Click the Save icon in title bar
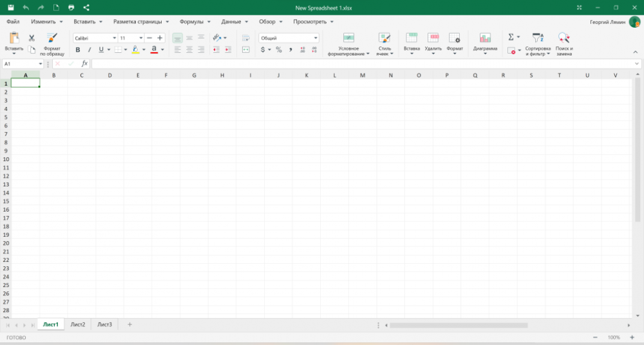Image resolution: width=644 pixels, height=345 pixels. click(11, 7)
